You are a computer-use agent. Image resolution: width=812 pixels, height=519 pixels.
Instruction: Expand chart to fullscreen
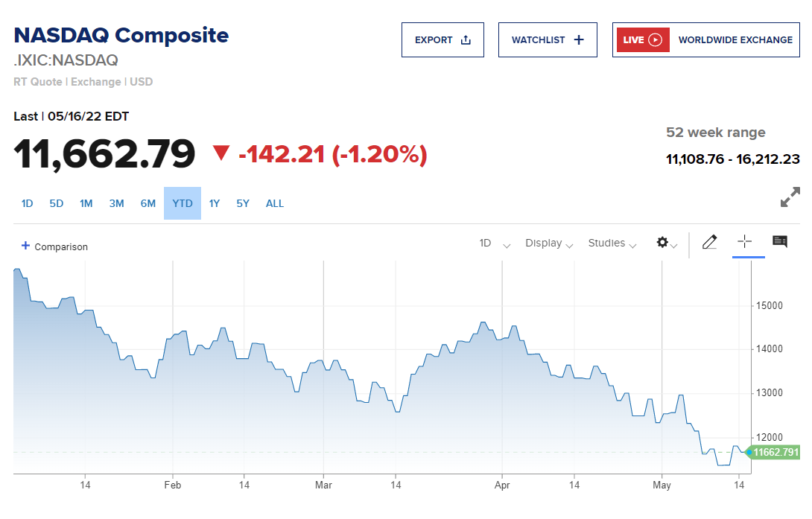[x=790, y=197]
